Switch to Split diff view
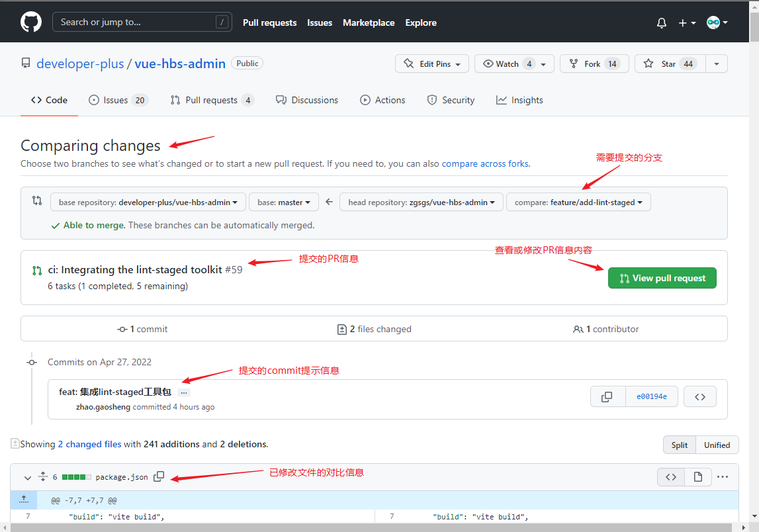Image resolution: width=759 pixels, height=532 pixels. 679,445
